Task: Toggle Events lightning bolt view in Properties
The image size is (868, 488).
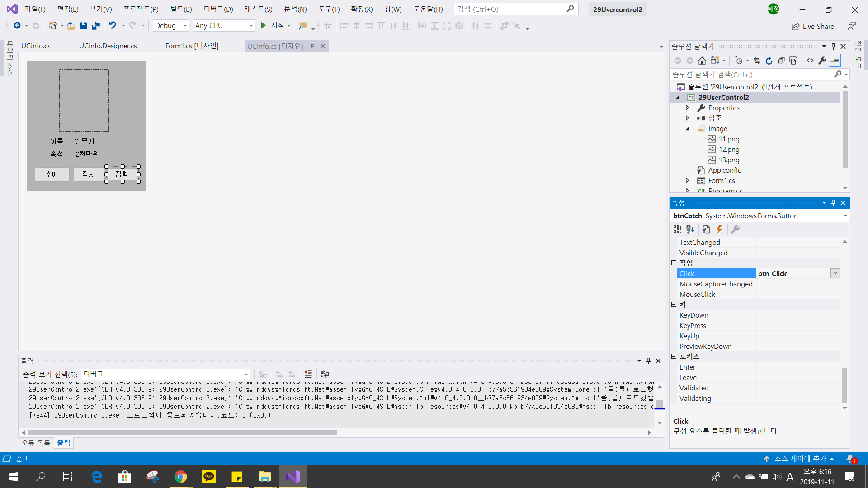Action: point(719,230)
